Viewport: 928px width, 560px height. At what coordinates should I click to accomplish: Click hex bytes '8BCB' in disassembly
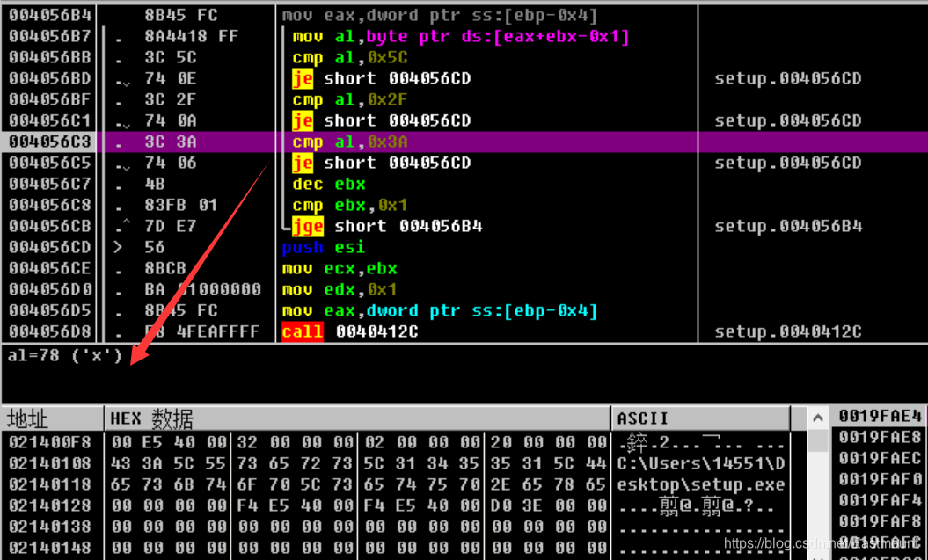[165, 268]
